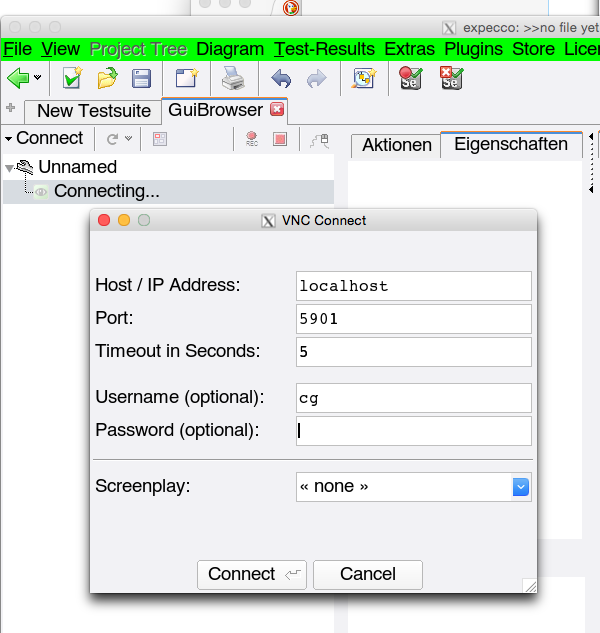This screenshot has width=600, height=633.
Task: Click the open folder icon
Action: point(107,78)
